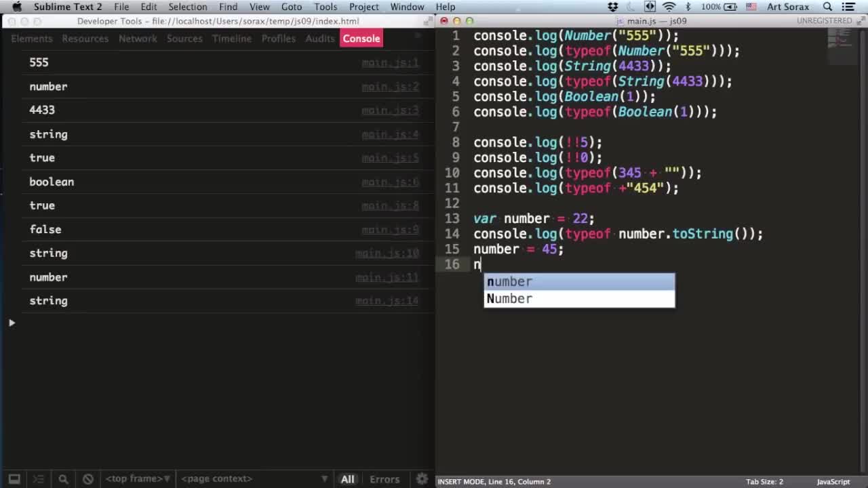Image resolution: width=868 pixels, height=488 pixels.
Task: Open DevTools settings gear icon
Action: 422,479
